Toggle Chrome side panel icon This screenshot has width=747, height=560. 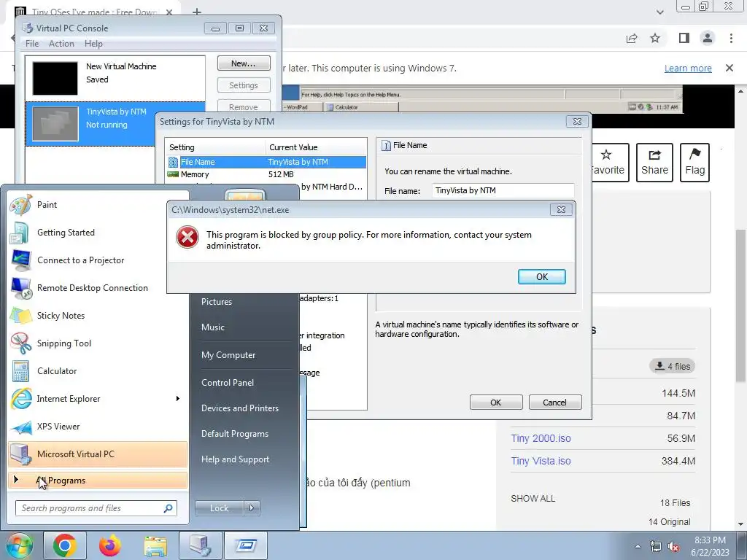[x=684, y=38]
